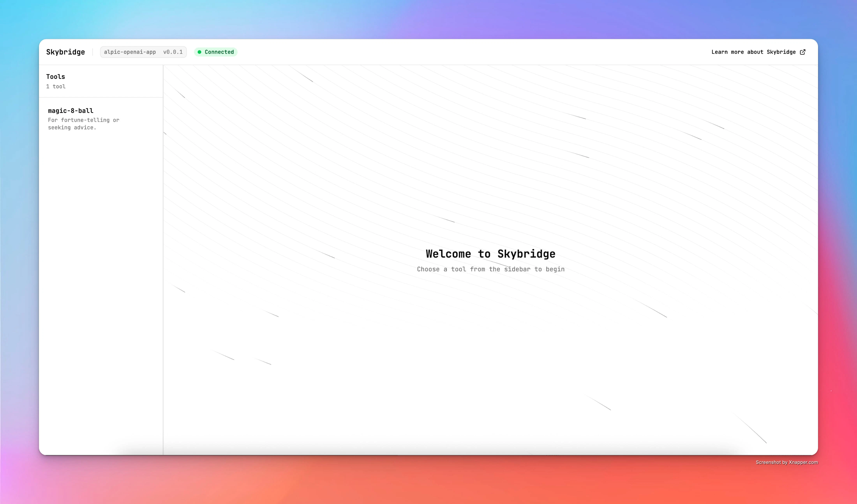The width and height of the screenshot is (857, 504).
Task: Click the Tools sidebar header
Action: (56, 77)
